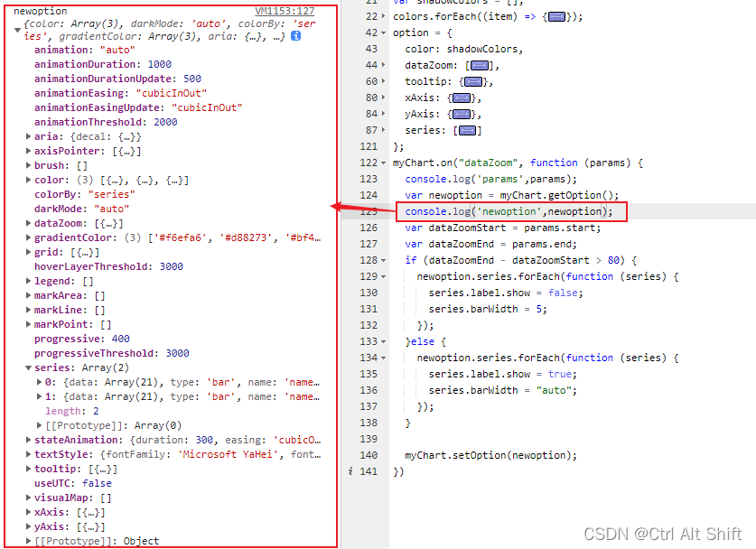Viewport: 756px width, 549px height.
Task: Collapse the series Array(2) node
Action: click(28, 368)
